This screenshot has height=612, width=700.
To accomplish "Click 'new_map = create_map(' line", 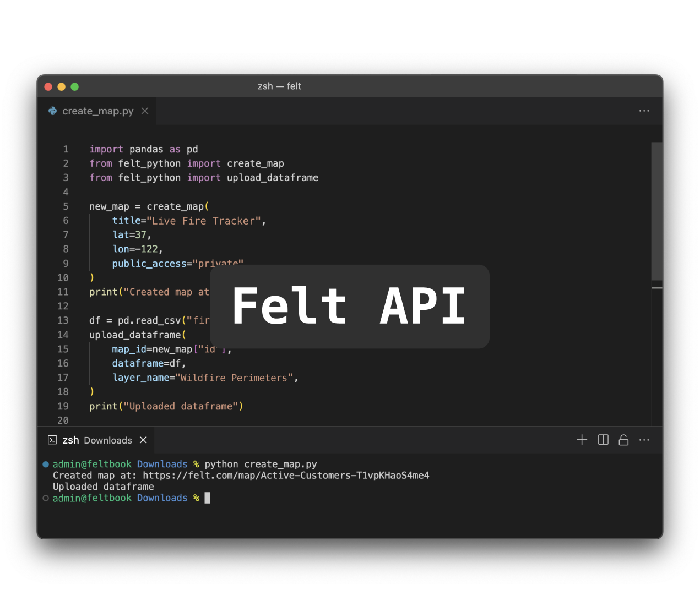I will click(149, 206).
